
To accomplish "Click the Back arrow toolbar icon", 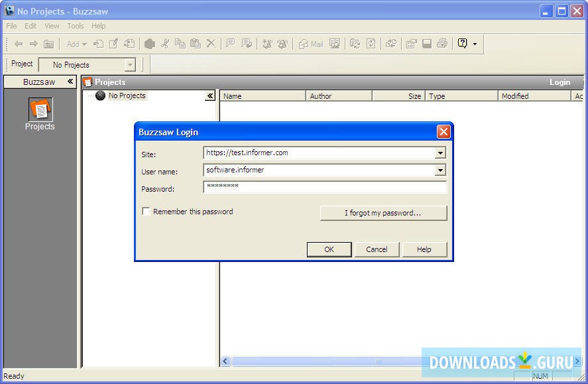I will tap(19, 44).
